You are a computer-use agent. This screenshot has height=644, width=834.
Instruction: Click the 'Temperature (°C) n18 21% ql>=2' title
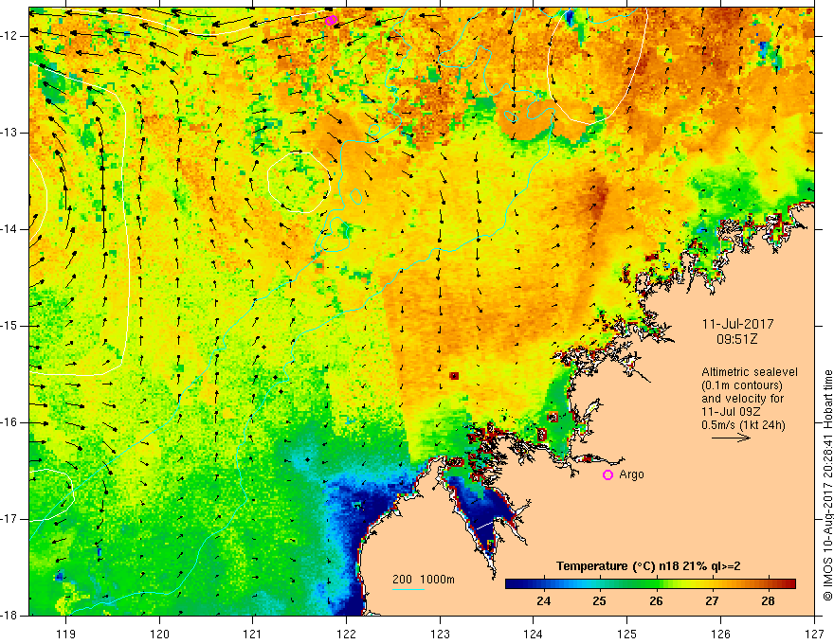[648, 566]
